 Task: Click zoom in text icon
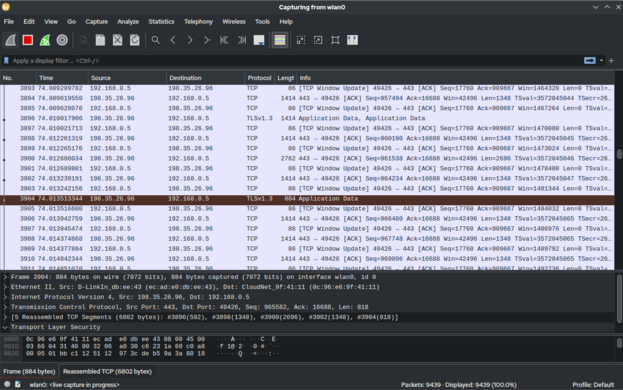(301, 40)
